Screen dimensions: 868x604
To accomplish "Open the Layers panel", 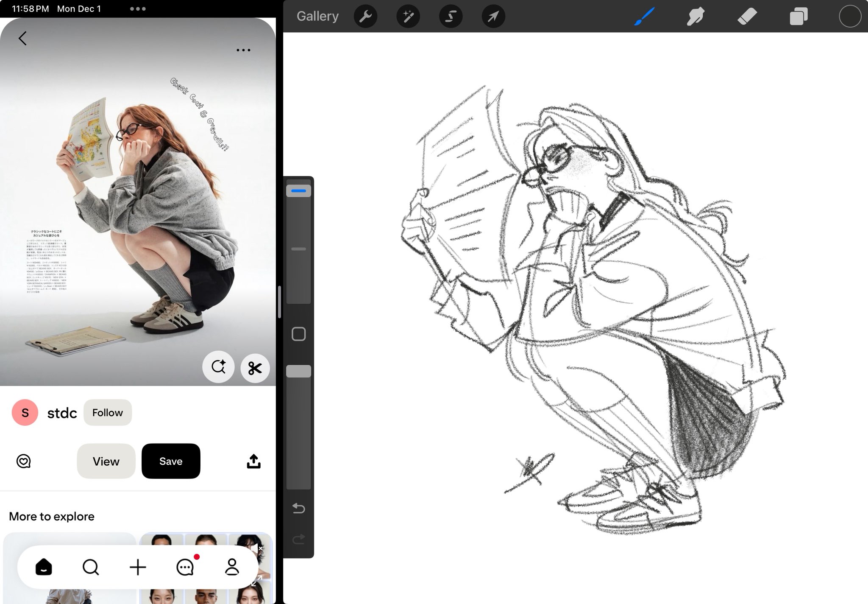I will click(x=798, y=17).
